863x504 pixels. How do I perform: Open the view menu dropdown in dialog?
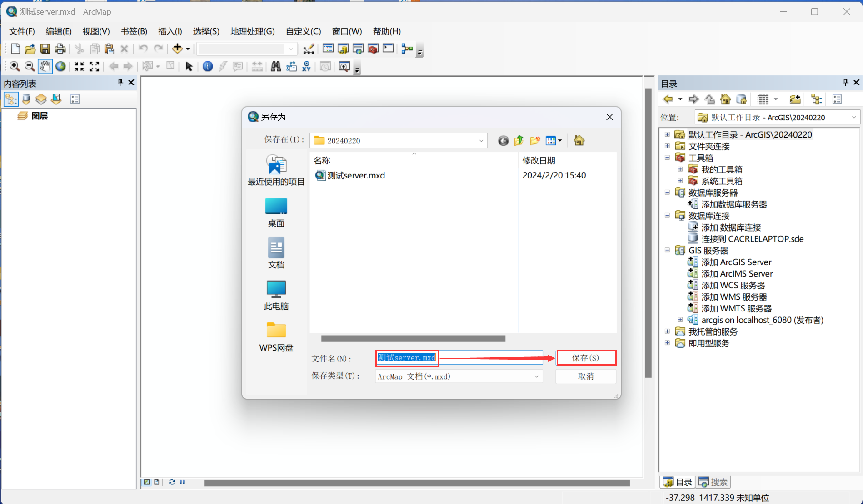tap(560, 141)
